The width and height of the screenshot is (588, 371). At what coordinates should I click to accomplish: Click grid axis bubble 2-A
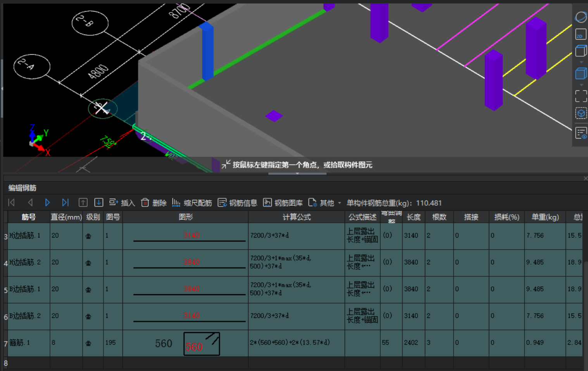[x=32, y=67]
